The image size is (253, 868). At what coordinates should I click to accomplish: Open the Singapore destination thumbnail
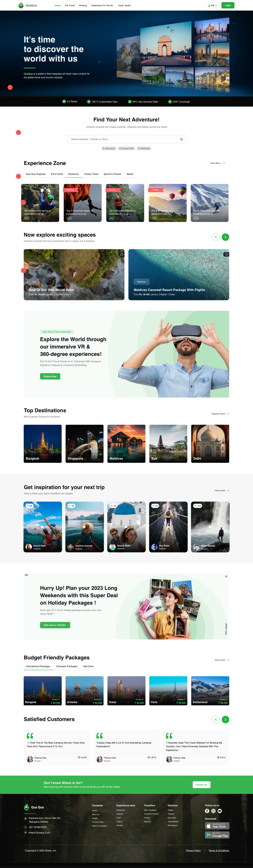(84, 443)
